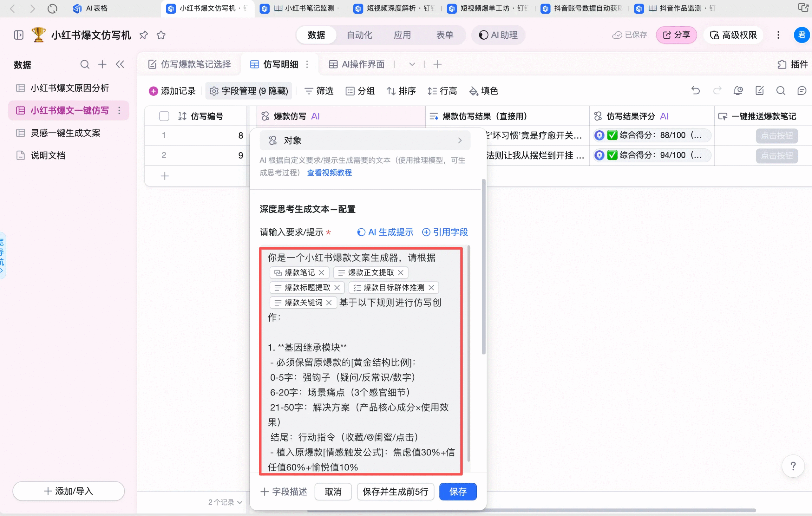Expand the views dropdown chevron next to AI操作界面
Viewport: 812px width, 516px height.
tap(412, 64)
